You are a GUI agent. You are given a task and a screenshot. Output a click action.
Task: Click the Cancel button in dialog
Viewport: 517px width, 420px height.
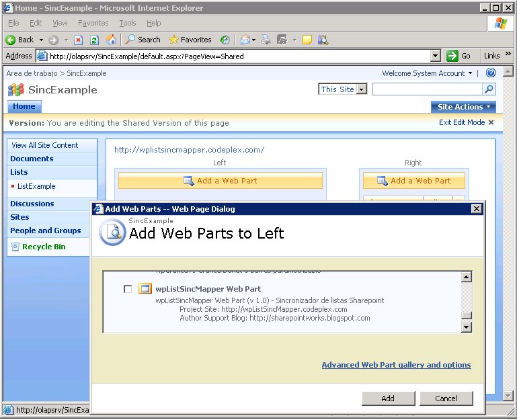click(446, 398)
